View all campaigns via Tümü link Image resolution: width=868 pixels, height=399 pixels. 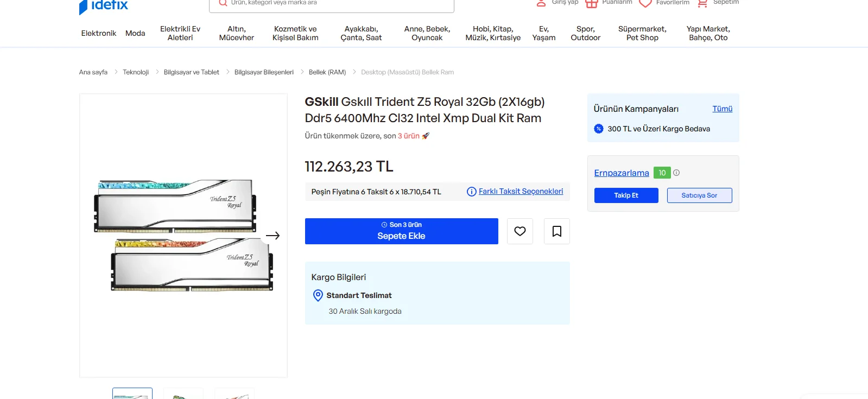click(x=722, y=109)
